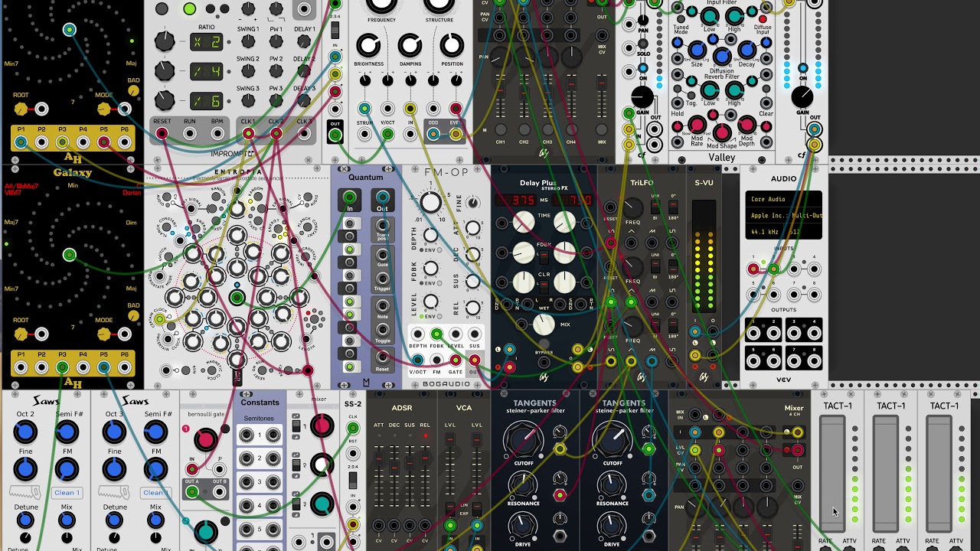980x551 pixels.
Task: Click the Quantum Out jack
Action: point(382,199)
